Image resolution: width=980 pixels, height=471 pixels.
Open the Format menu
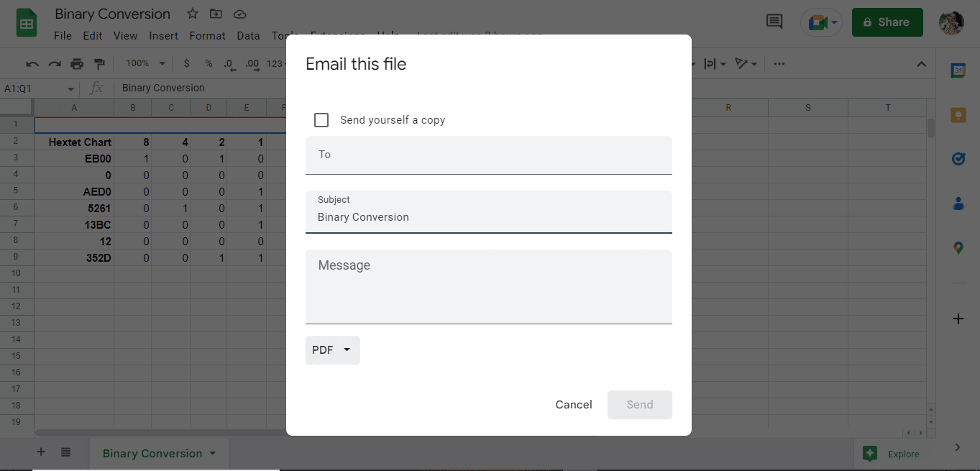[x=207, y=35]
